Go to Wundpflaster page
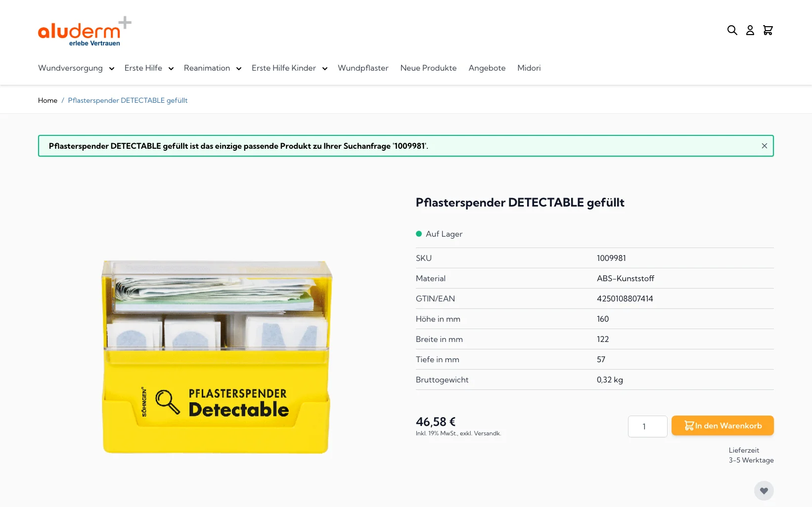Viewport: 812px width, 507px height. [x=363, y=68]
